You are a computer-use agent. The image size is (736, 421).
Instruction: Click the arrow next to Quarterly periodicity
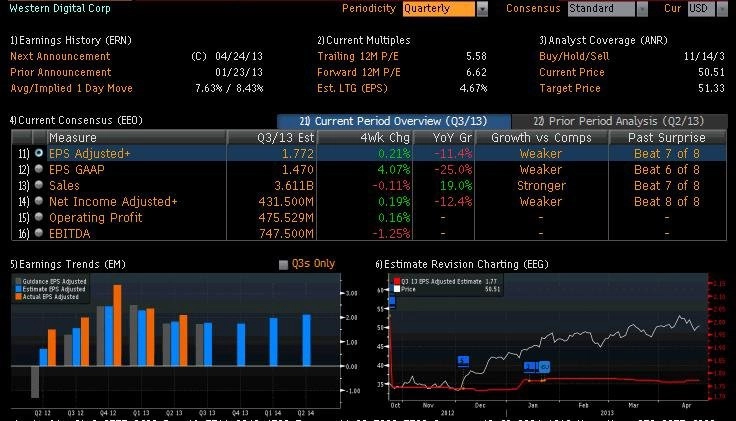click(482, 9)
